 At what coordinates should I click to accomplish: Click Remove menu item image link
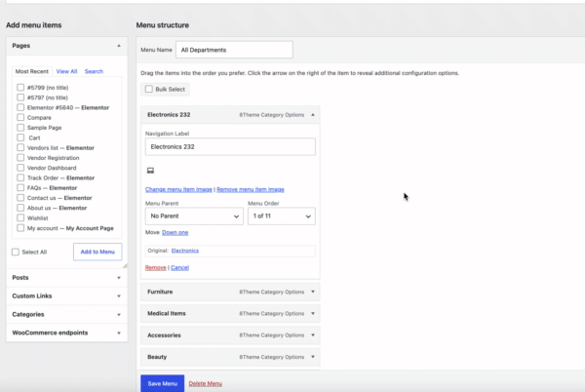[251, 189]
